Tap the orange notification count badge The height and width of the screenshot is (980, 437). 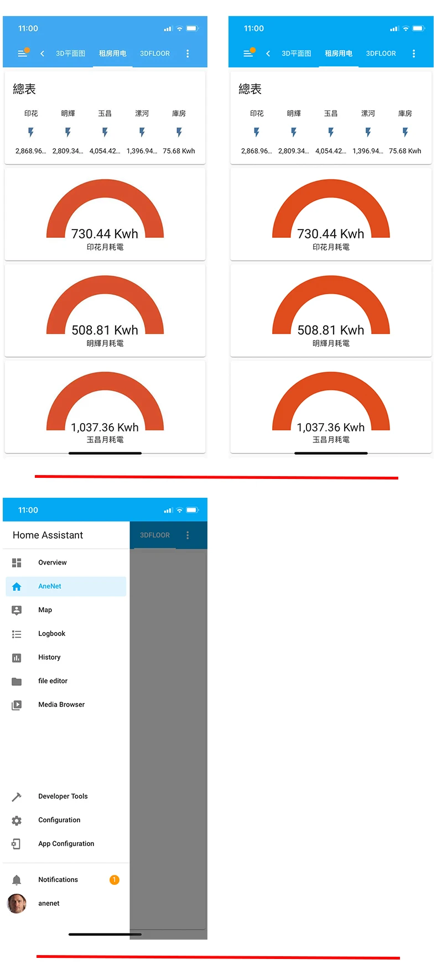tap(115, 880)
